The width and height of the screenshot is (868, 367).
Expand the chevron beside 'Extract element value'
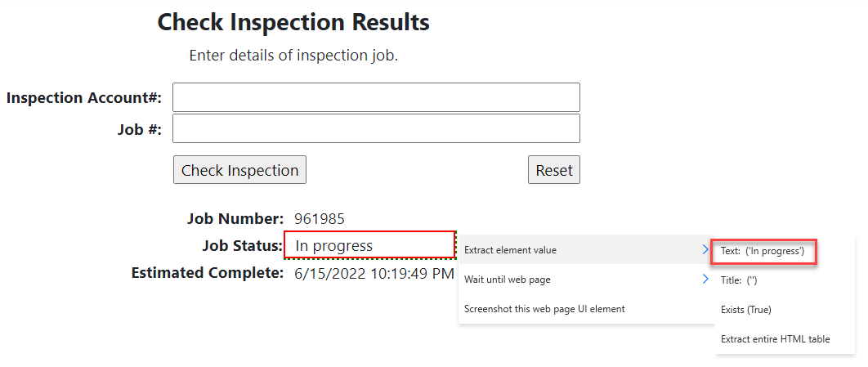click(x=705, y=249)
